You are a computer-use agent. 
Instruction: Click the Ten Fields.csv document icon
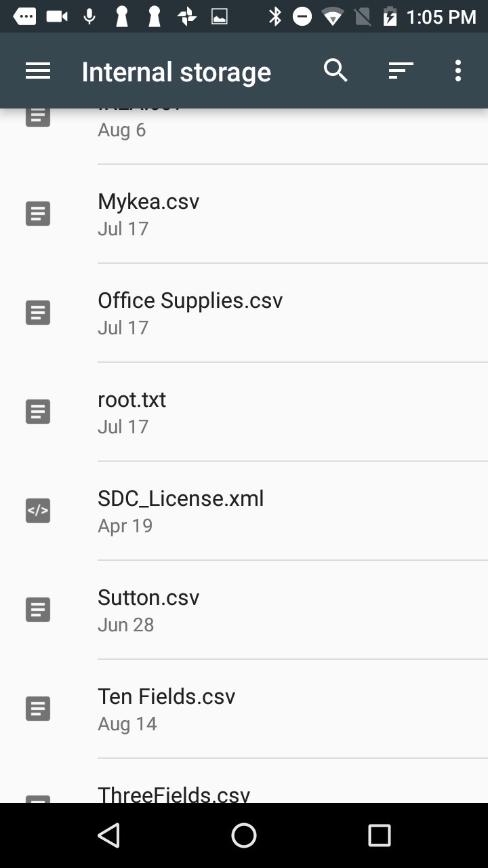click(38, 709)
